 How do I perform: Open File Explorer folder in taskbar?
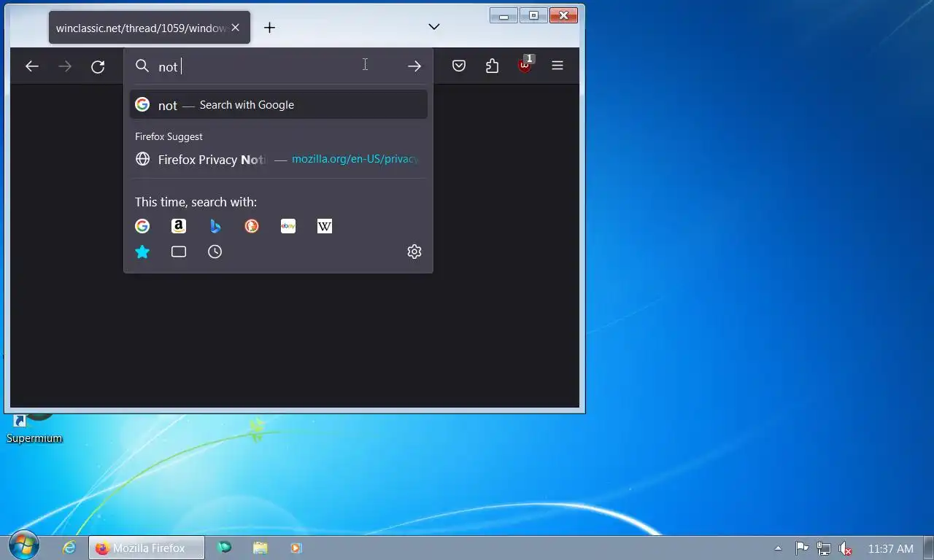260,548
